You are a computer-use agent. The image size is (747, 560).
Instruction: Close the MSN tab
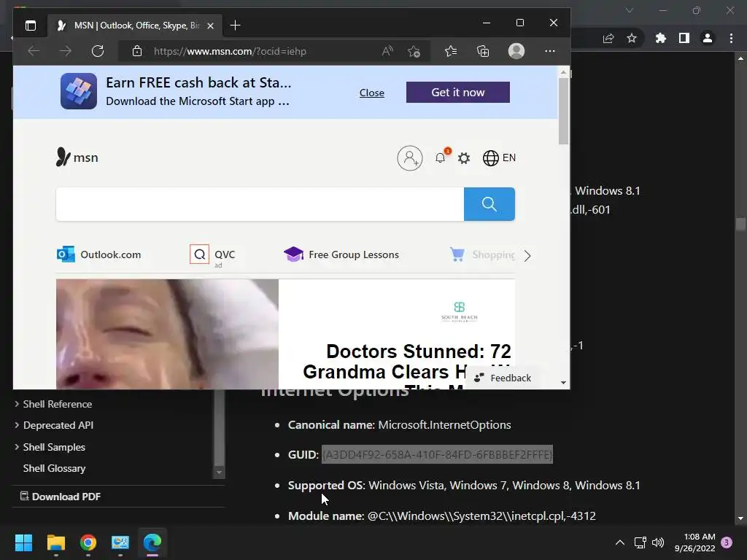(x=211, y=26)
